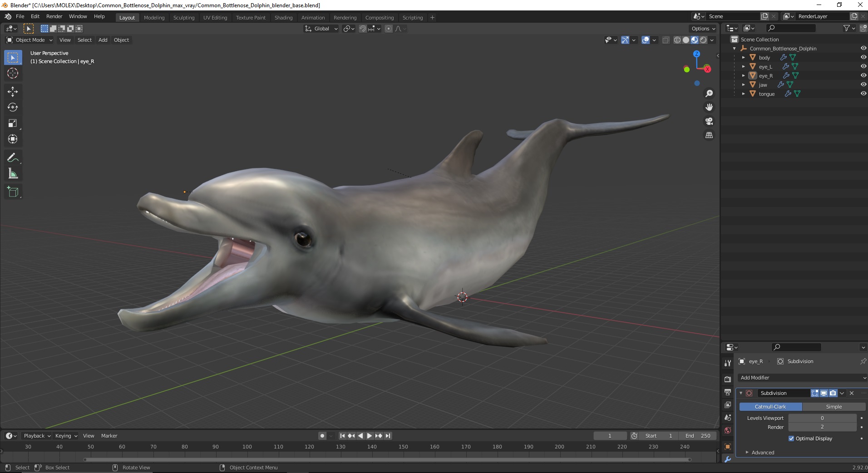Select the Add Cube tool
Viewport: 868px width, 473px height.
(x=13, y=192)
